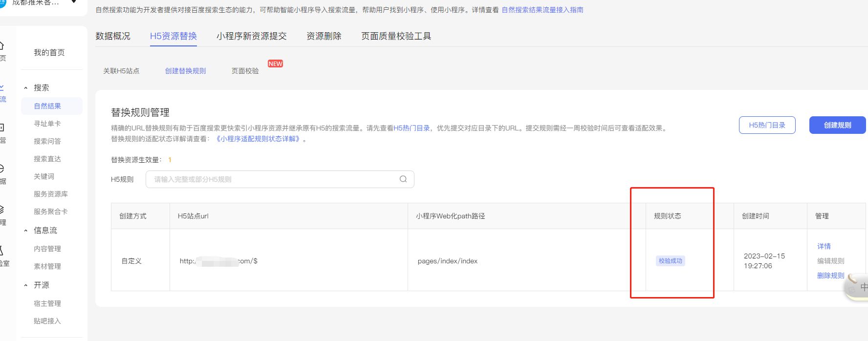
Task: Click 删除规则 link in the management column
Action: pos(830,276)
